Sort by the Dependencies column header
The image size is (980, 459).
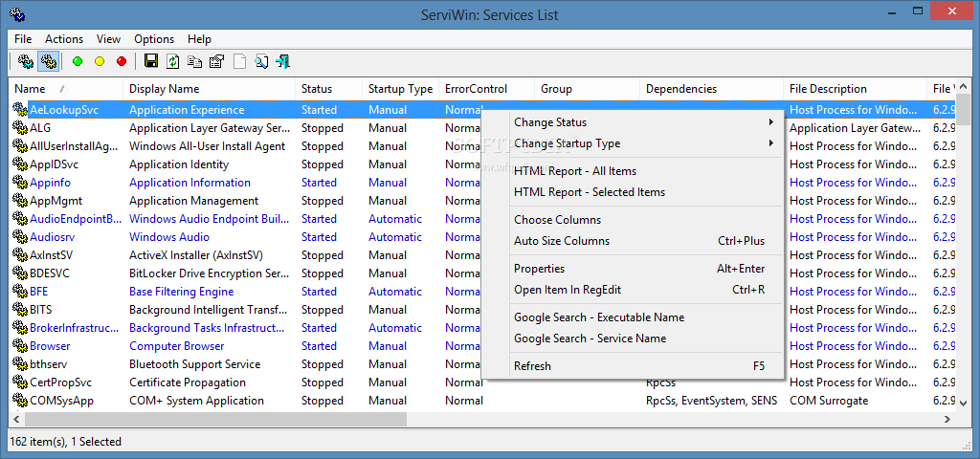[x=712, y=89]
